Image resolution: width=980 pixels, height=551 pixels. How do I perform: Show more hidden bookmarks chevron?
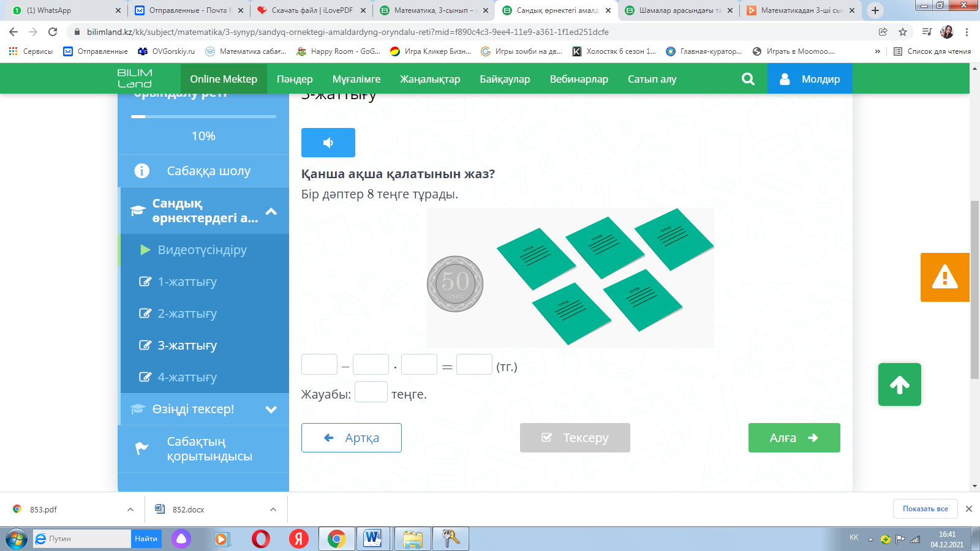[878, 51]
